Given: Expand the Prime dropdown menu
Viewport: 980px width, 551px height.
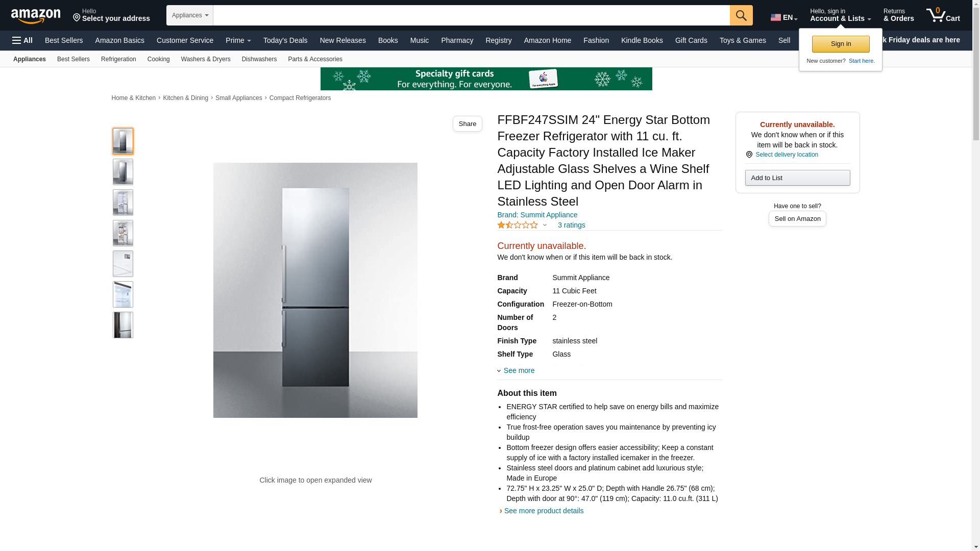Looking at the screenshot, I should (x=238, y=40).
